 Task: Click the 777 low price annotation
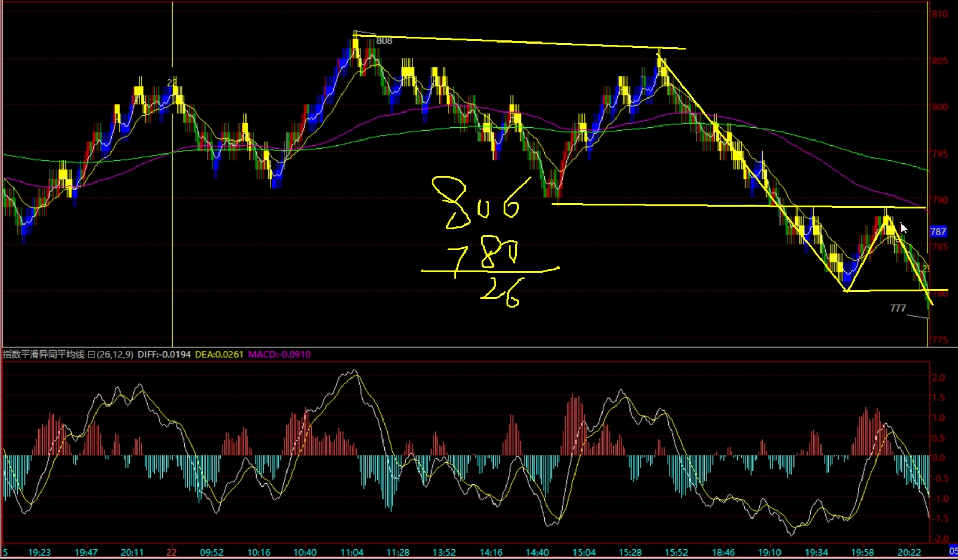898,309
